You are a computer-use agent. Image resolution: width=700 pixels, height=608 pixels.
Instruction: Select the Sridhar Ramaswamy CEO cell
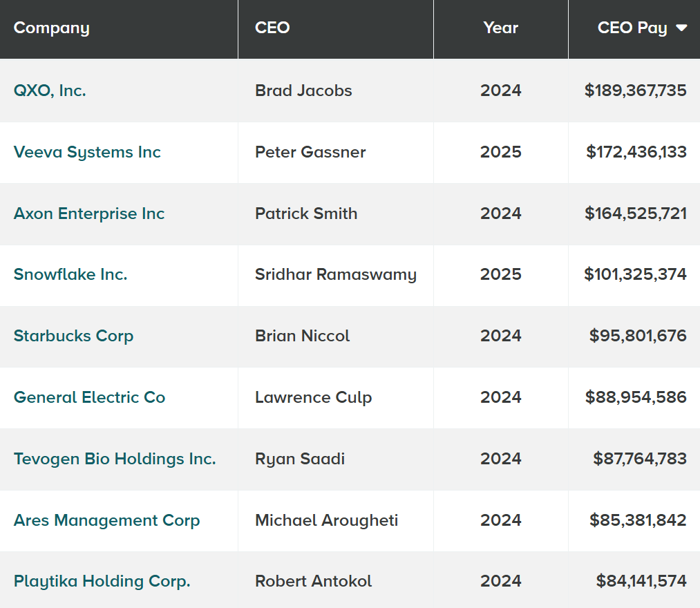coord(336,274)
